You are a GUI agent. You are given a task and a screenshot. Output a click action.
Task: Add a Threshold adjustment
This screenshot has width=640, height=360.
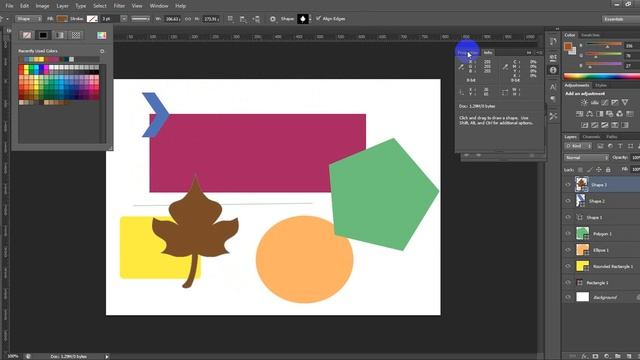604,125
